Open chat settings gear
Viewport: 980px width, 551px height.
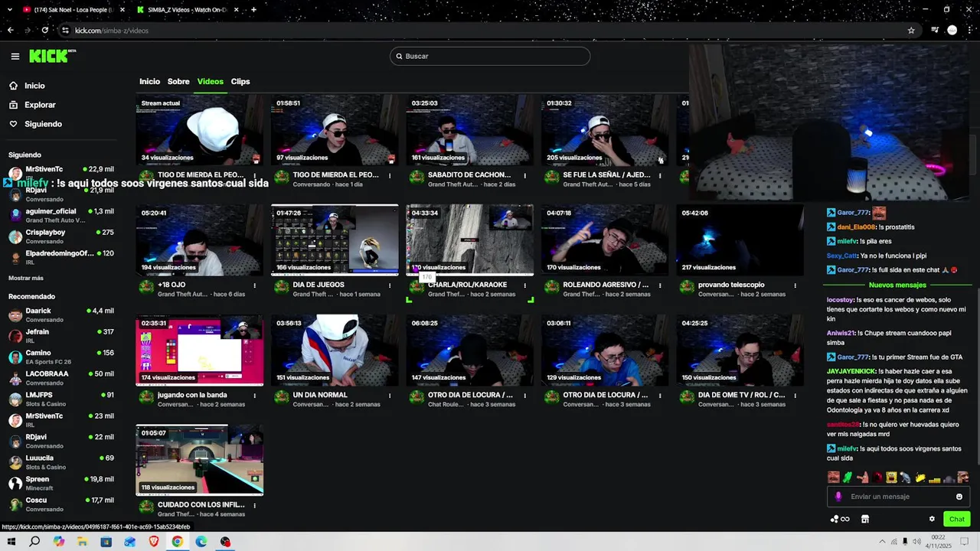click(932, 519)
